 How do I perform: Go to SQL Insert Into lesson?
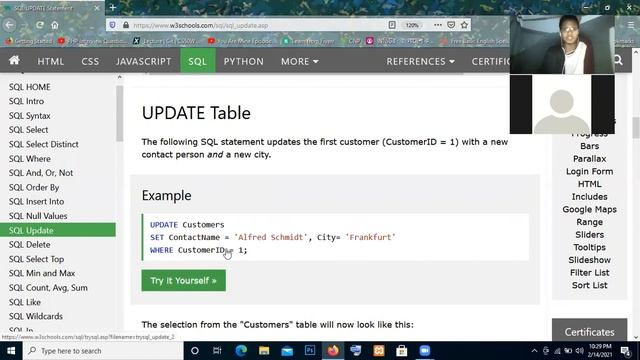click(36, 201)
